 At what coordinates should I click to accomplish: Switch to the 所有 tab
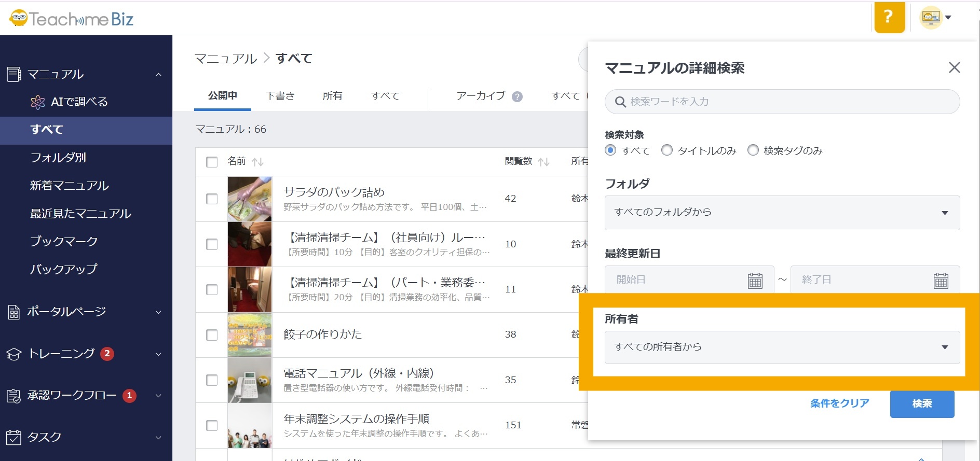coord(332,96)
